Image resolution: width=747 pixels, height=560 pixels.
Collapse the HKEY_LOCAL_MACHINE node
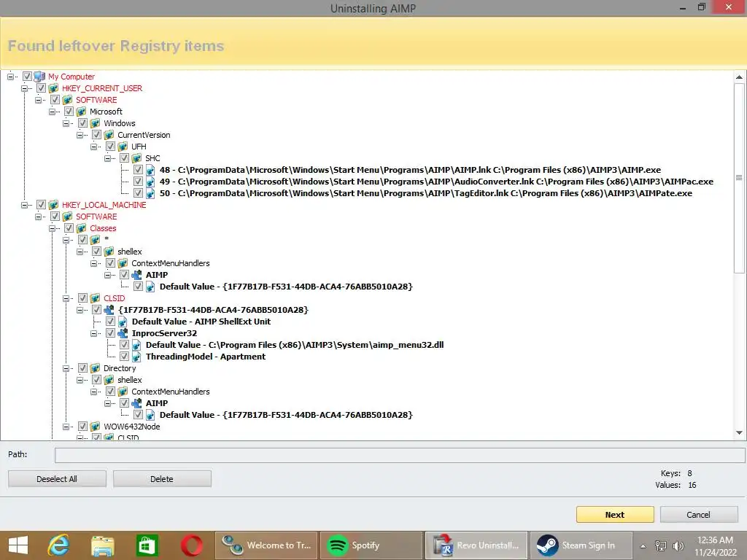point(24,205)
